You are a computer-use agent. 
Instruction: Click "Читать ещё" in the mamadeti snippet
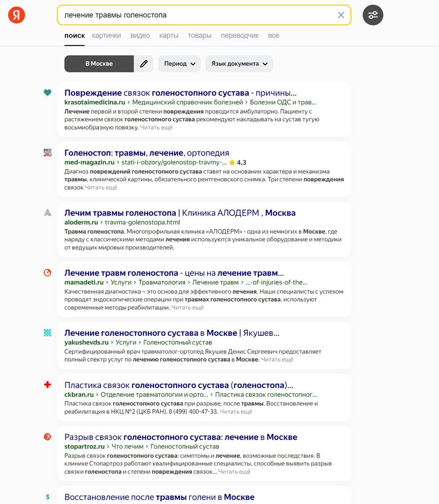187,307
